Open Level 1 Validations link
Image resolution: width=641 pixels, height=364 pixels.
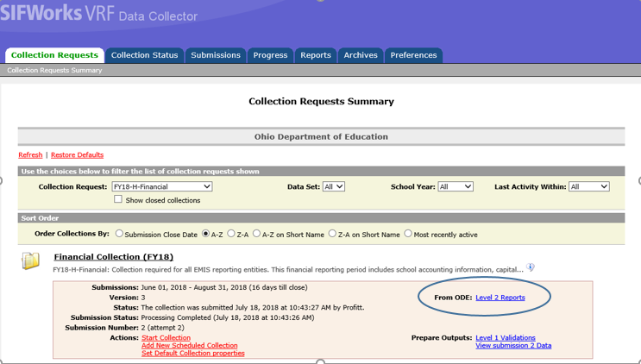pyautogui.click(x=506, y=337)
